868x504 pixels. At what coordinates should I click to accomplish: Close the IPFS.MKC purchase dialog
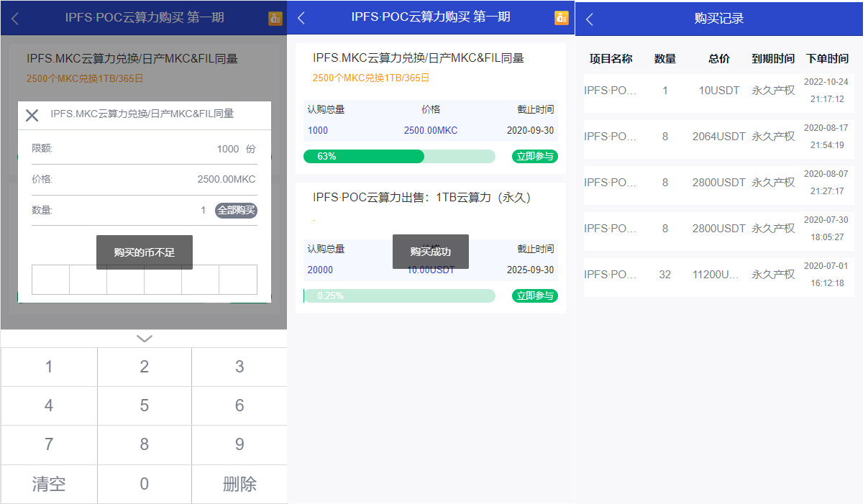click(x=32, y=115)
